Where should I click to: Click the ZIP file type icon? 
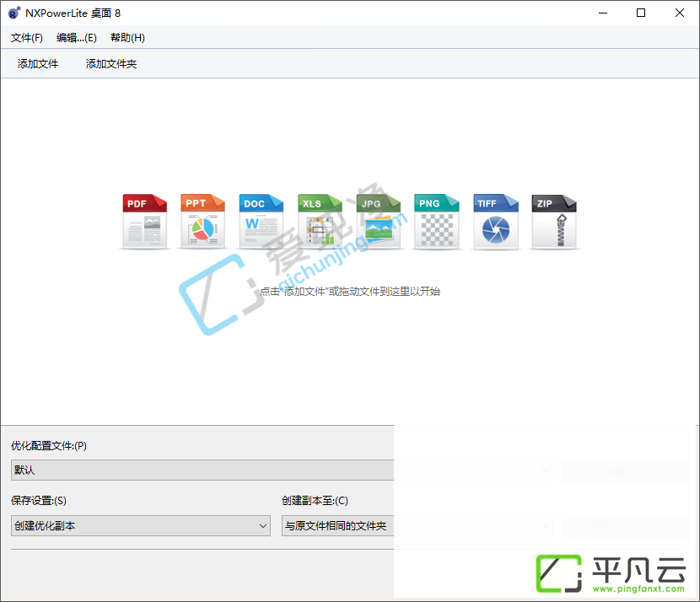pyautogui.click(x=554, y=222)
